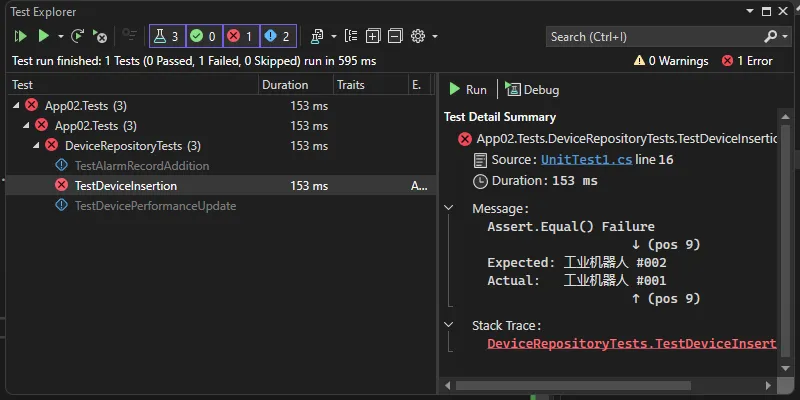This screenshot has height=400, width=800.
Task: Click the Repeat Last Run icon
Action: (x=78, y=36)
